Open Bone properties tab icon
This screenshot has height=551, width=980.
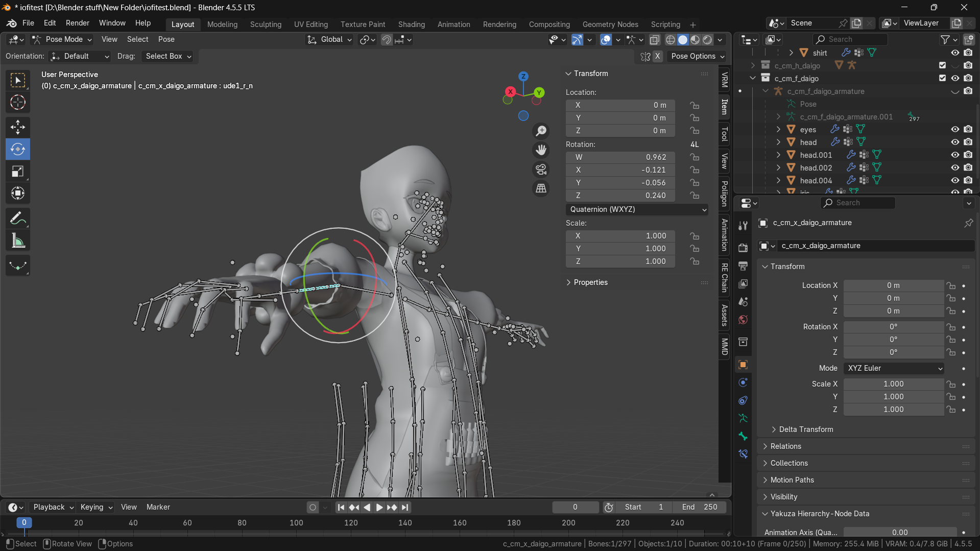pos(743,436)
